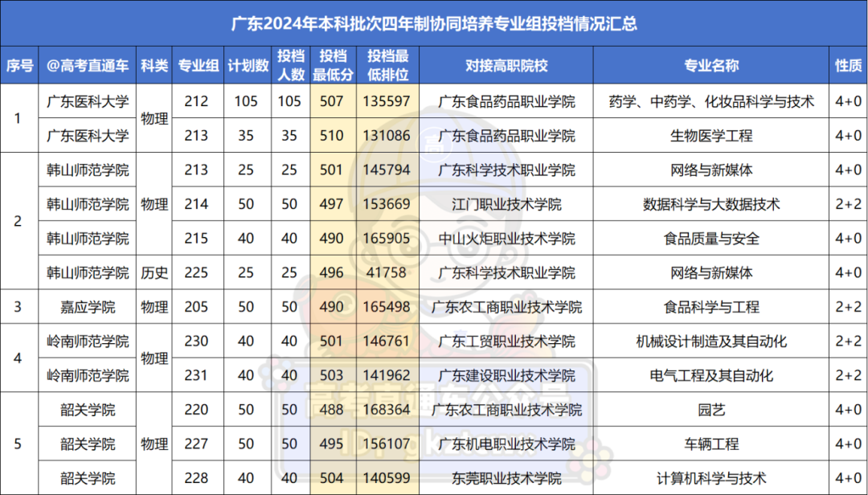Viewport: 868px width, 495px height.
Task: Select rank value 146761
Action: click(x=387, y=341)
